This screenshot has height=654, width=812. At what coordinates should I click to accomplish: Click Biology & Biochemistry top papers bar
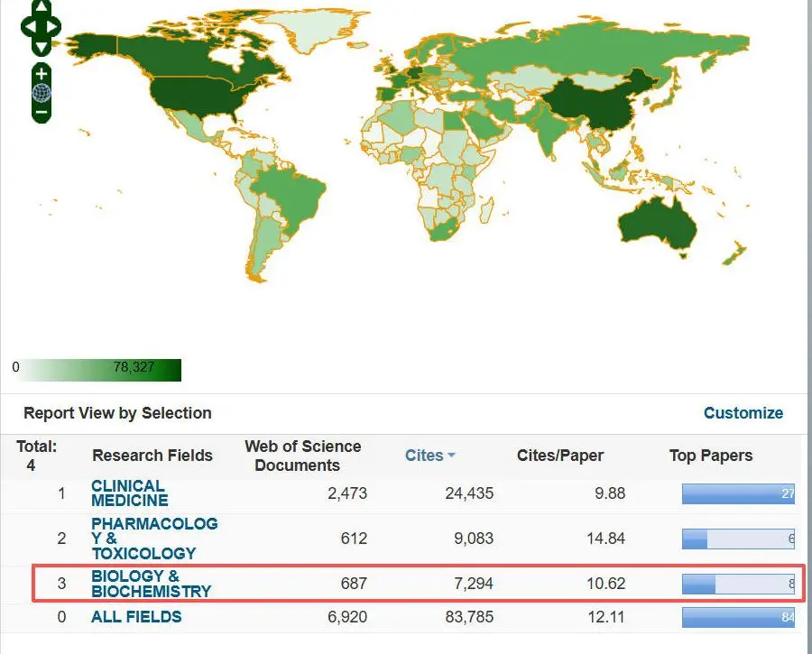737,584
